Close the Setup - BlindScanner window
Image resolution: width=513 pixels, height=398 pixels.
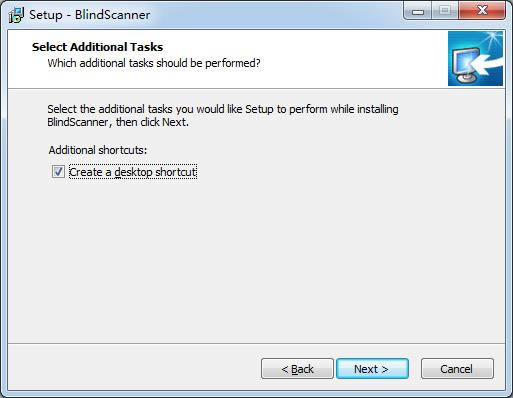pyautogui.click(x=482, y=11)
